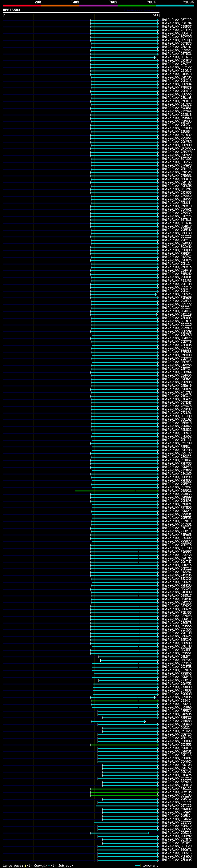This screenshot has width=197, height=868.
Task: Select the UniRef100_C5X550 label
Action: click(177, 629)
